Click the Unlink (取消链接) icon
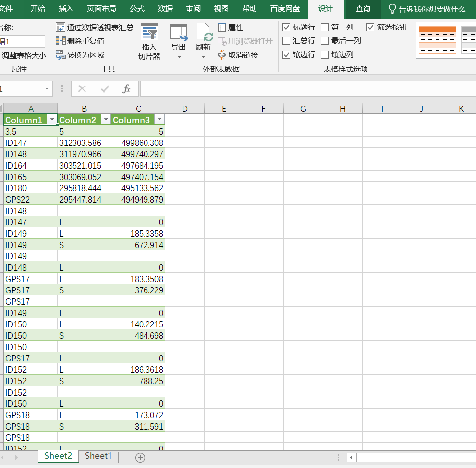476x468 pixels. coord(222,55)
